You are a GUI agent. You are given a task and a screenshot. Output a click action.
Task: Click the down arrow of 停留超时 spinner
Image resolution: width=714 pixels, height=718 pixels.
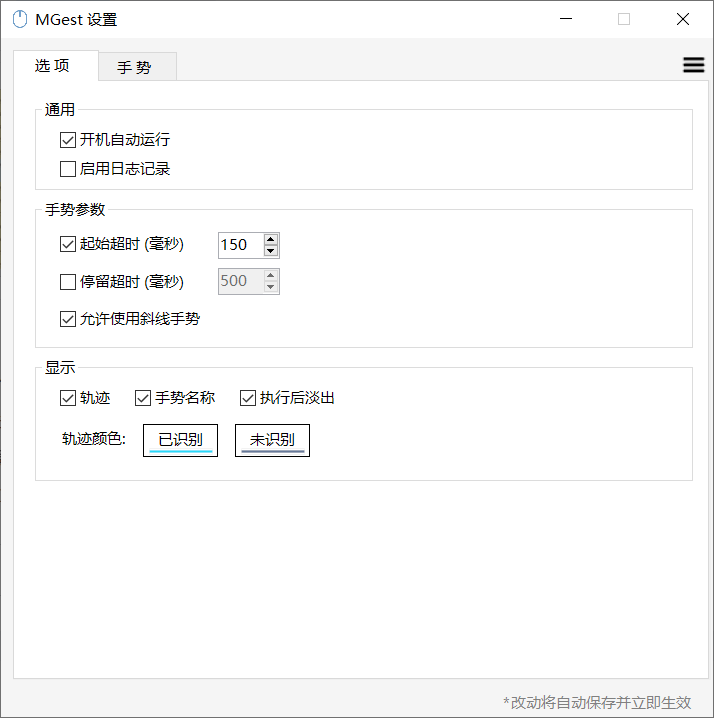[271, 287]
